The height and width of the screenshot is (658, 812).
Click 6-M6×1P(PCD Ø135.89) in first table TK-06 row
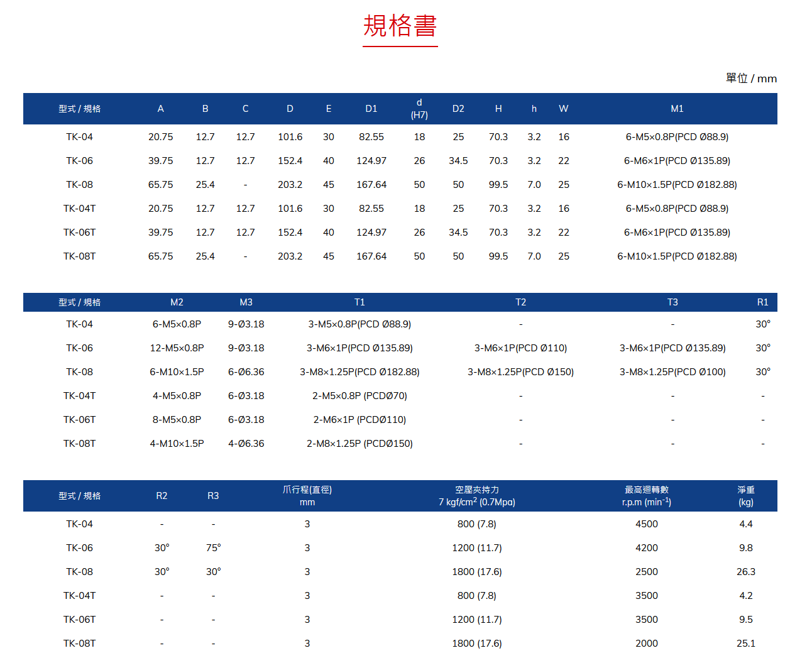[677, 161]
